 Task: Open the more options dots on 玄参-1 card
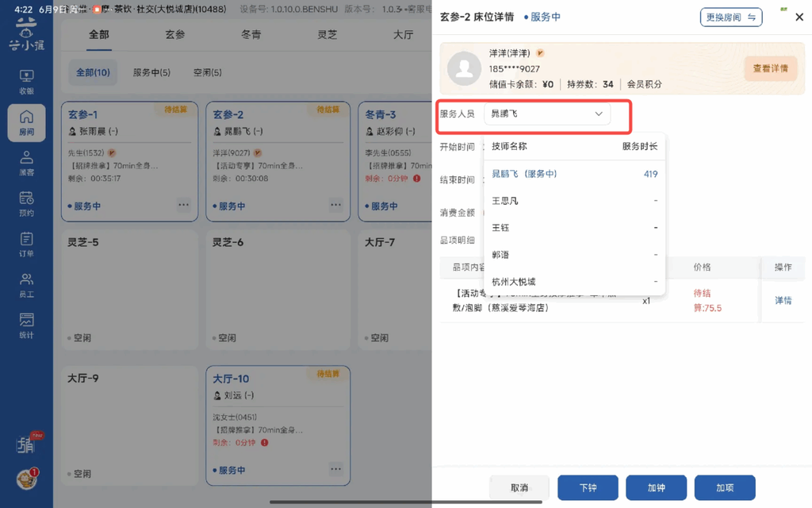coord(183,205)
